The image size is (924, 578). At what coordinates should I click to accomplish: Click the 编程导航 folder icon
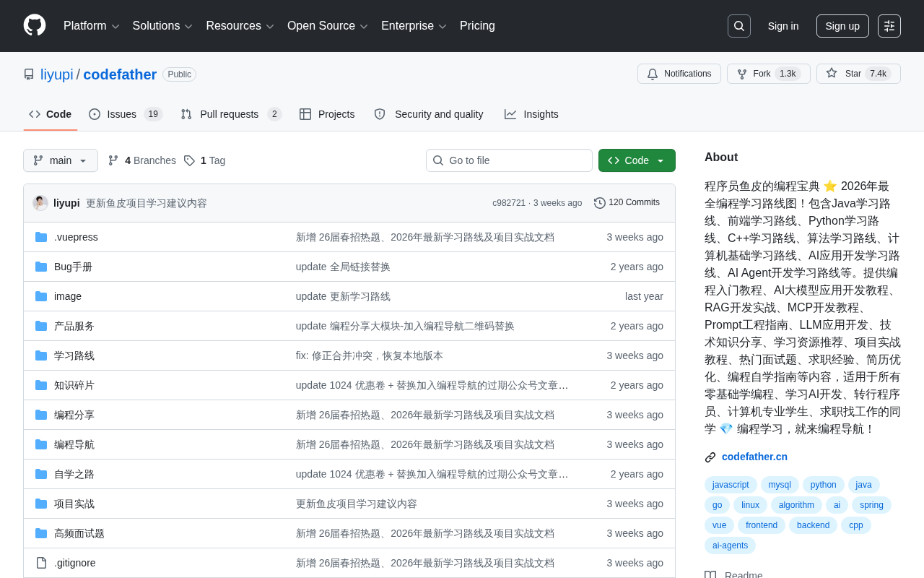[41, 444]
